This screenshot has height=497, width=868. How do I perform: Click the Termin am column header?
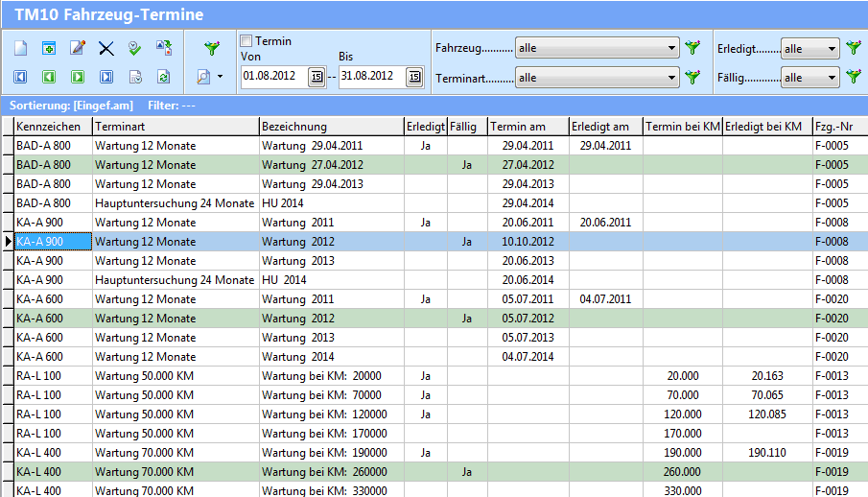pos(528,127)
